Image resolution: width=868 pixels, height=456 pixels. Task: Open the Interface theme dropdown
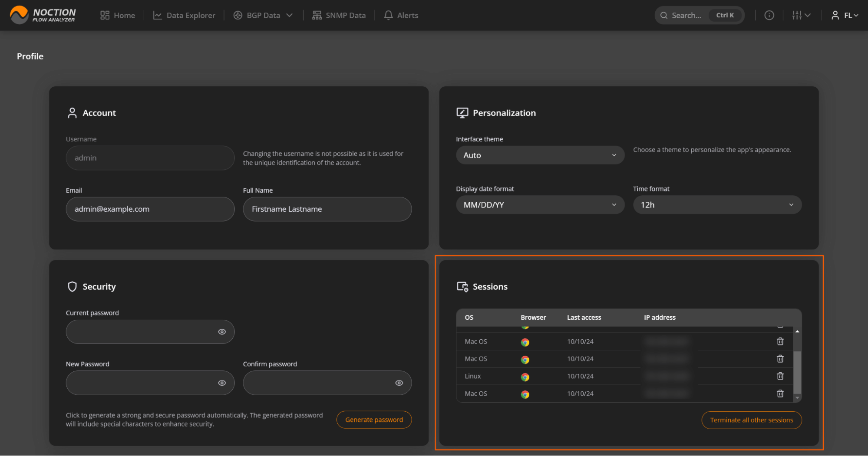pos(540,155)
